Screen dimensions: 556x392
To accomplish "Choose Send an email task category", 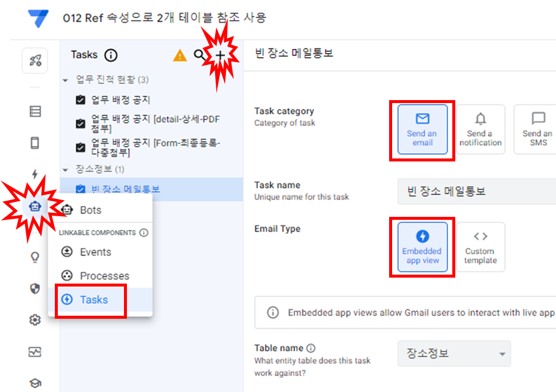I will [x=423, y=129].
